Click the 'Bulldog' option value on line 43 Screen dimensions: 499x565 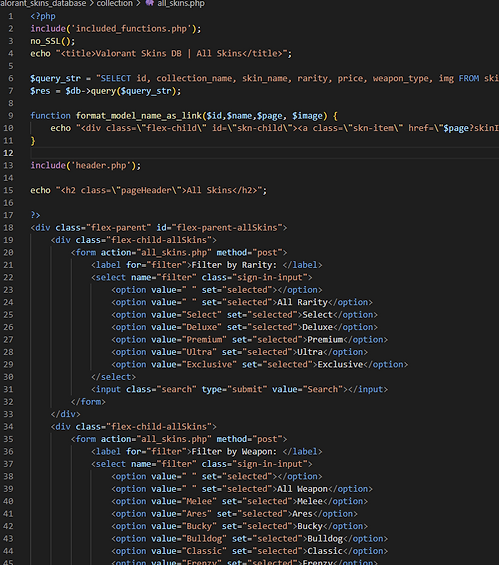click(x=204, y=538)
